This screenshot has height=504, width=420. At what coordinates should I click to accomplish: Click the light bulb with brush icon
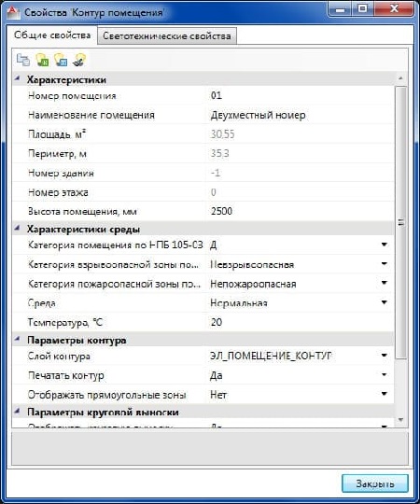(x=79, y=60)
